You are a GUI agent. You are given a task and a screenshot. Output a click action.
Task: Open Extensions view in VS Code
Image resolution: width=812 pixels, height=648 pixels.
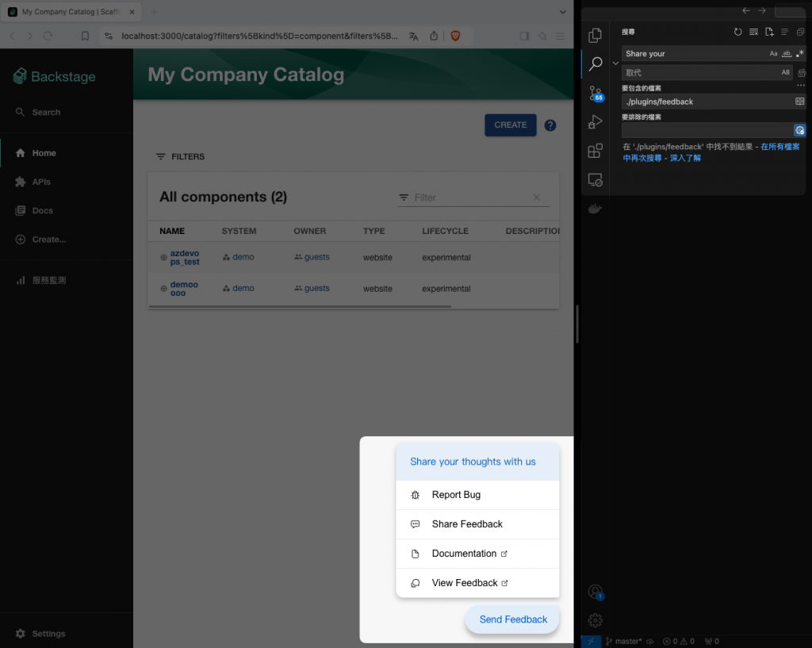(595, 151)
